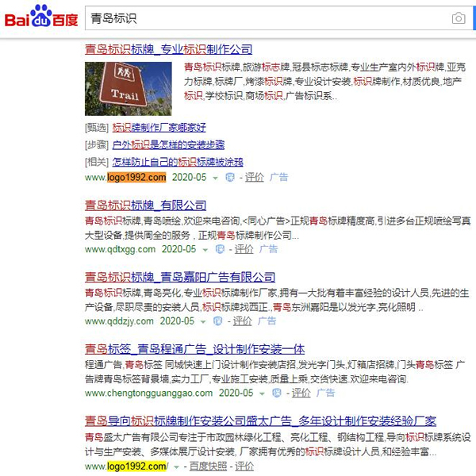Open result 青岛标识标牌_专业标识制作公司
Image resolution: width=476 pixels, height=476 pixels.
(168, 49)
